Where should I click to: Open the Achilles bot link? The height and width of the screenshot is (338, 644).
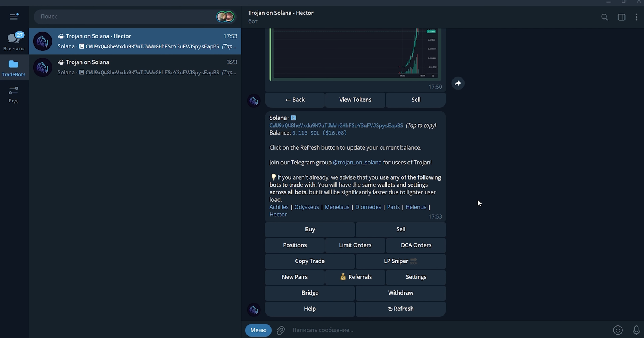click(x=279, y=207)
